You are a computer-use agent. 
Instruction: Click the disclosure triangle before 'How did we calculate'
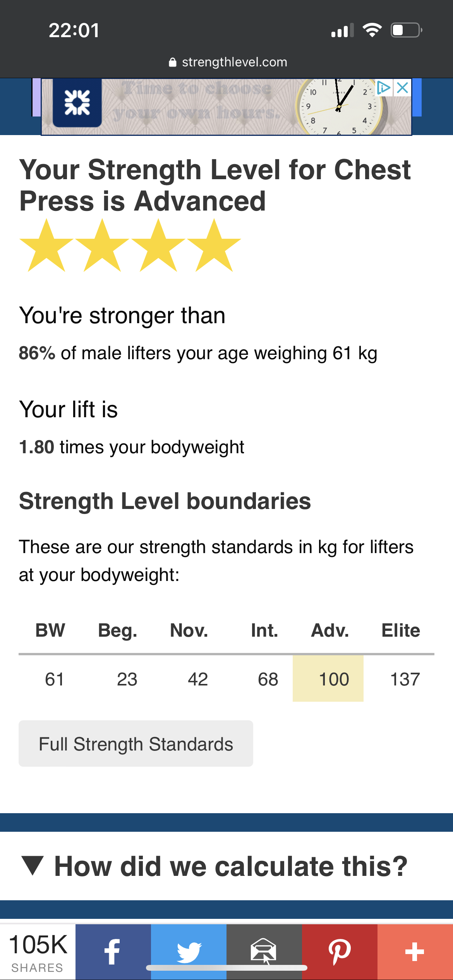(33, 866)
